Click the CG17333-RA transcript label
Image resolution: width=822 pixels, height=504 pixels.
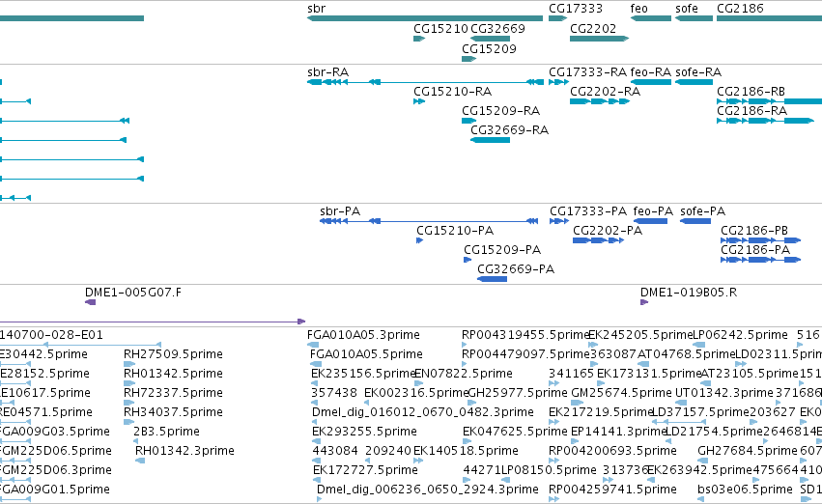pyautogui.click(x=587, y=72)
